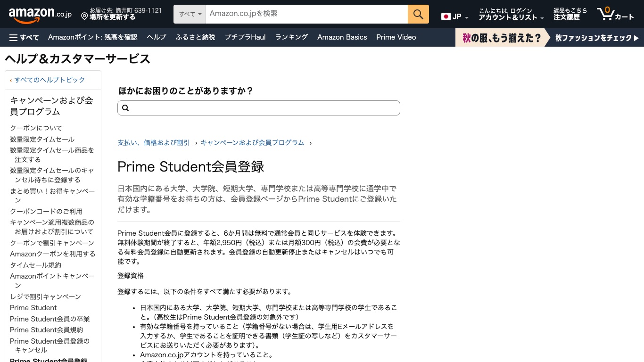Open the すべて search category dropdown
Screen dimensions: 644x362
tap(190, 14)
